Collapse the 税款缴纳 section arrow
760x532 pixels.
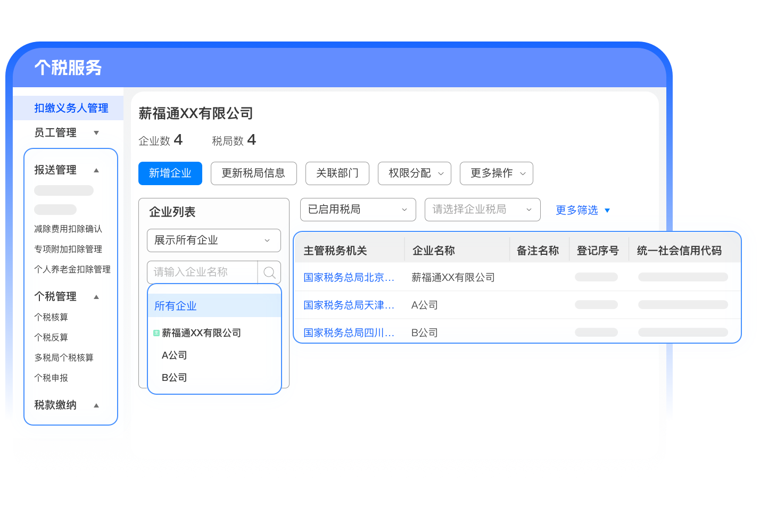96,405
